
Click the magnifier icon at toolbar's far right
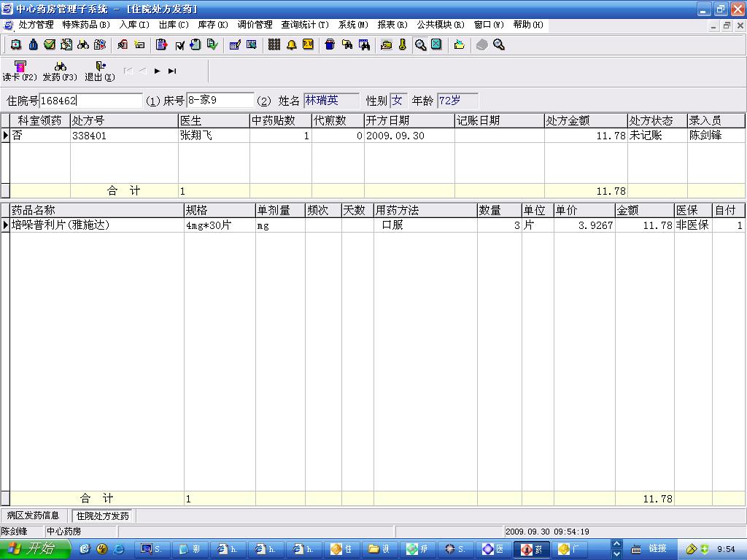(x=499, y=45)
